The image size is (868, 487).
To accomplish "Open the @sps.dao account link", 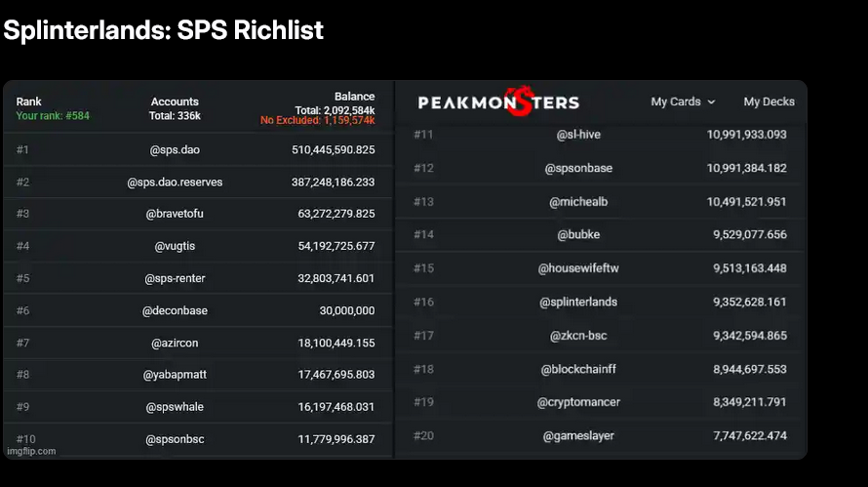I will 175,150.
